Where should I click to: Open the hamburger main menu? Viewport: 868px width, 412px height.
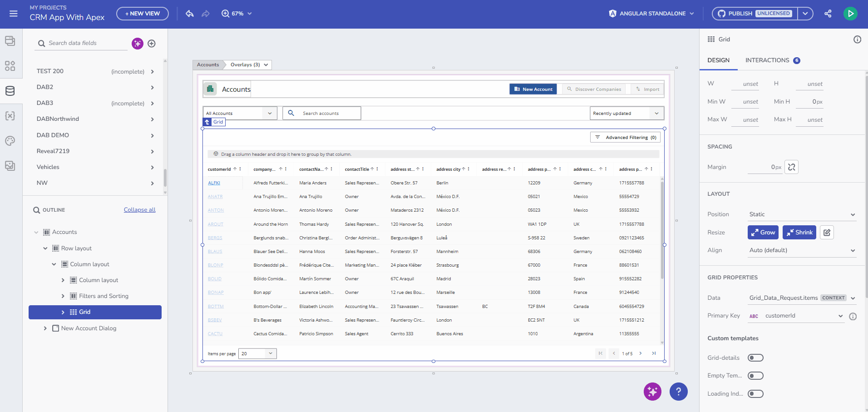[14, 14]
